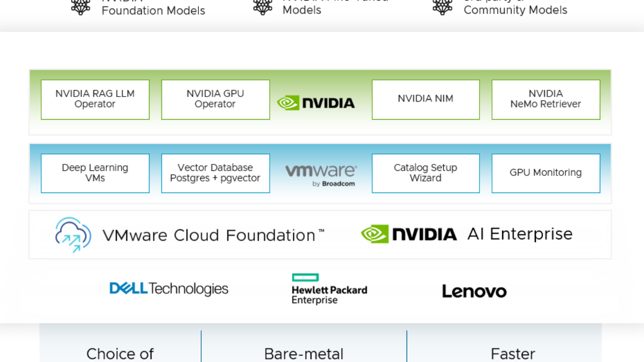Click the VMware Cloud Foundation cloud icon
644x362 pixels.
point(73,235)
